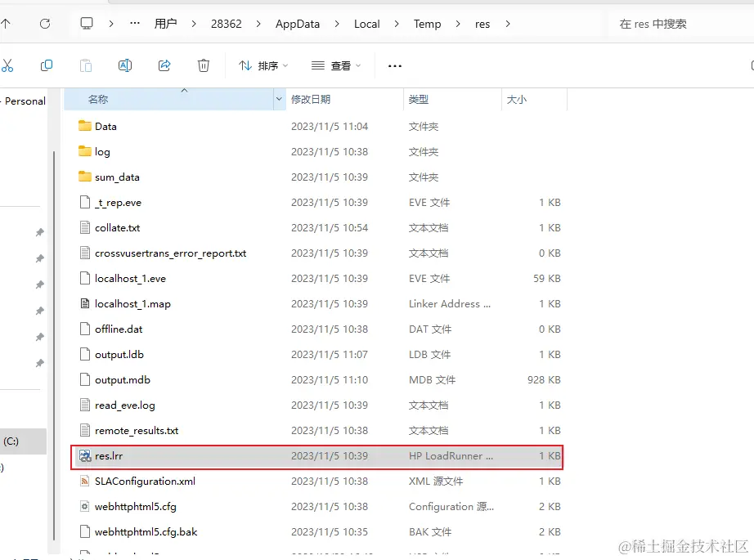The width and height of the screenshot is (754, 560).
Task: Expand the chevron after 28362 in breadcrumb
Action: (258, 24)
